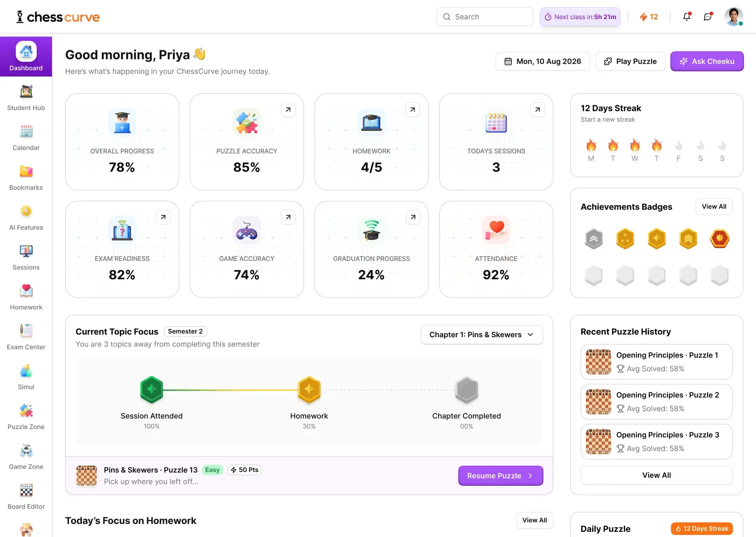Click View All in Achievements Badges
This screenshot has height=537, width=756.
point(714,207)
